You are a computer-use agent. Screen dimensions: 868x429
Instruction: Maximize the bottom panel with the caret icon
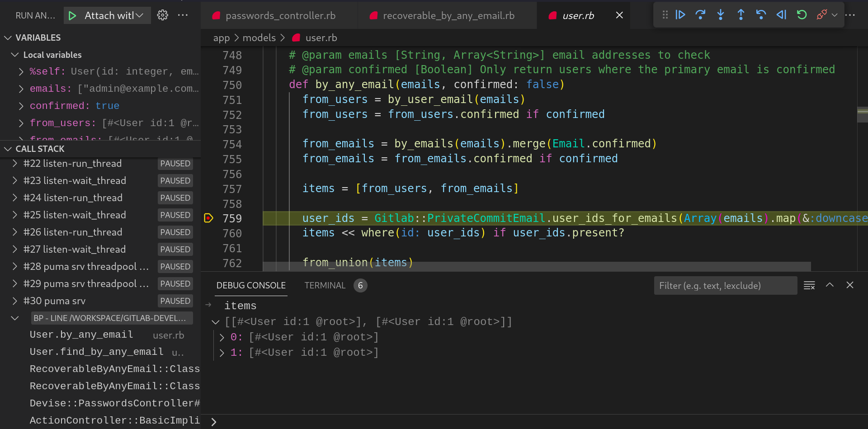coord(830,285)
